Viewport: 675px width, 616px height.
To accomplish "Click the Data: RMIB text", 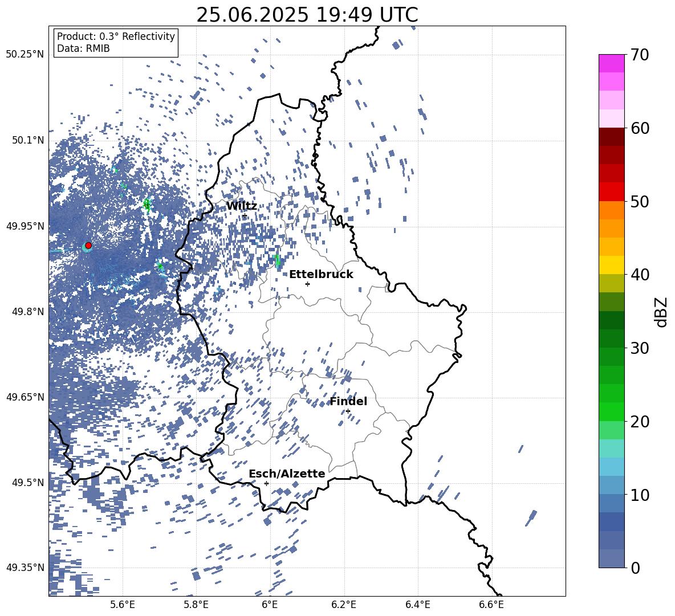I will pos(83,48).
